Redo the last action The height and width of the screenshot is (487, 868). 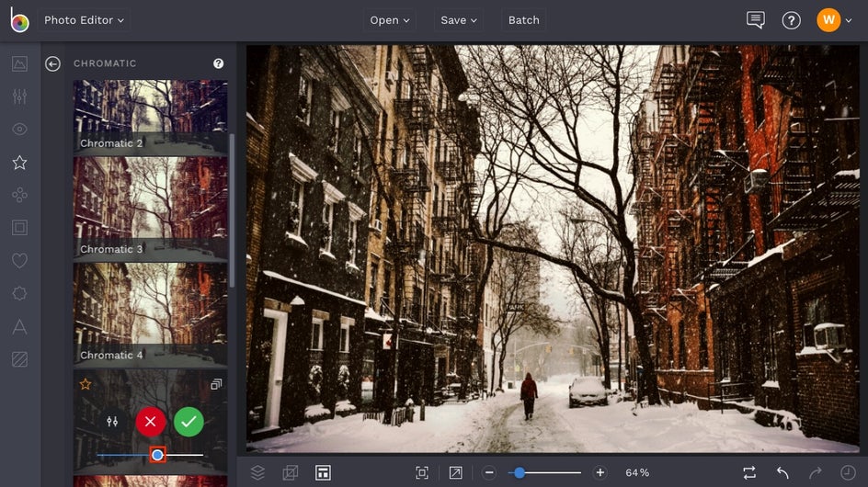pos(816,472)
